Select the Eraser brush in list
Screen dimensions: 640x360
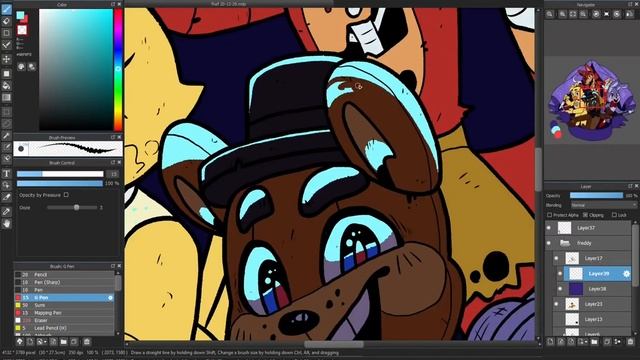tap(64, 321)
